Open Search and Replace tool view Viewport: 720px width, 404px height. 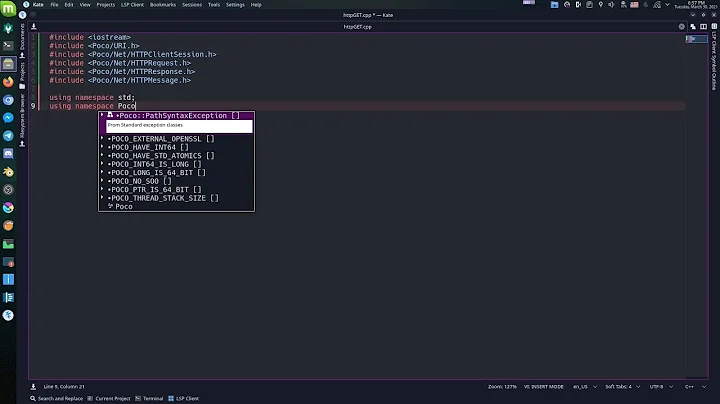coord(56,398)
